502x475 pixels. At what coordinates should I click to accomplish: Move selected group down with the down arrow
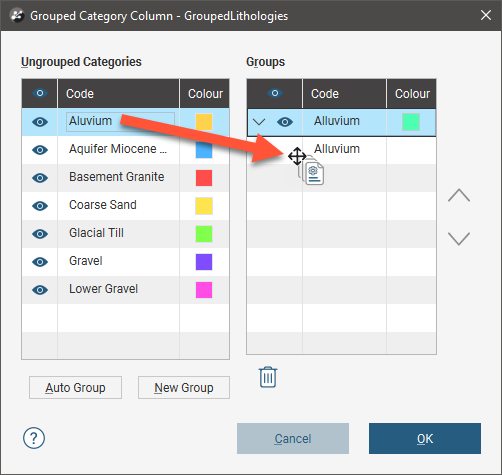click(459, 239)
